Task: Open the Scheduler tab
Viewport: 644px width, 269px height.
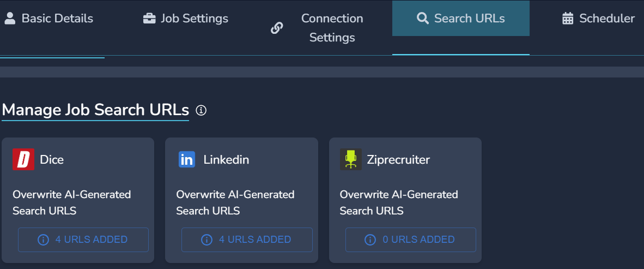Action: pyautogui.click(x=606, y=19)
